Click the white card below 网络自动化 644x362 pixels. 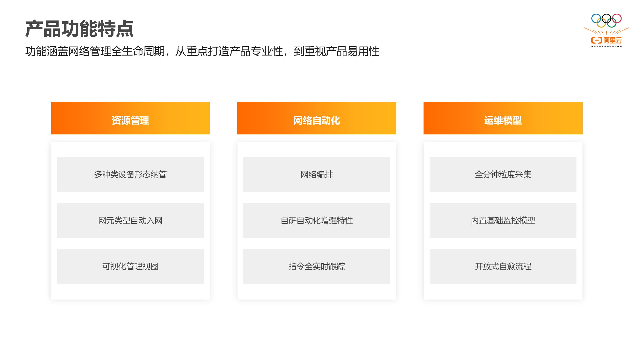point(317,292)
